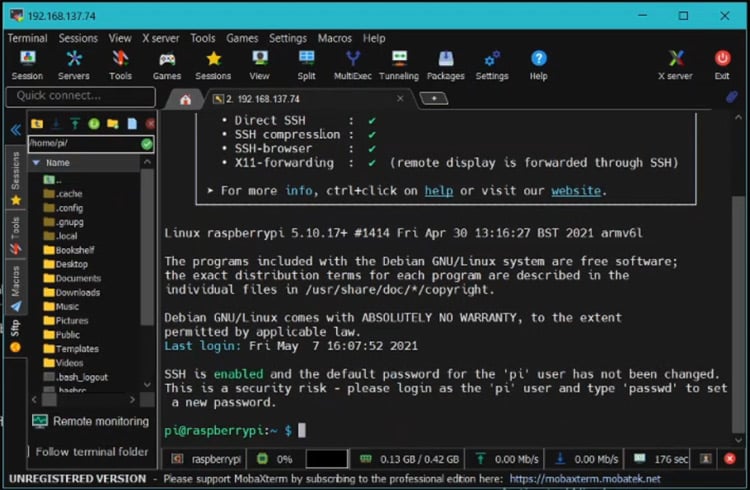Screen dimensions: 750x490
Task: Collapse the left sidebar with double-chevron
Action: click(15, 130)
